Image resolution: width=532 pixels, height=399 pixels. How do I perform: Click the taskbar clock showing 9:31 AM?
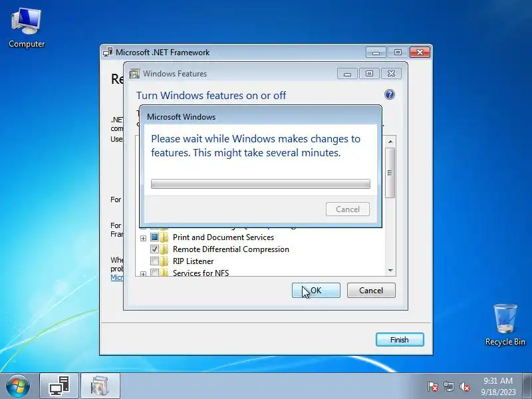(x=498, y=386)
